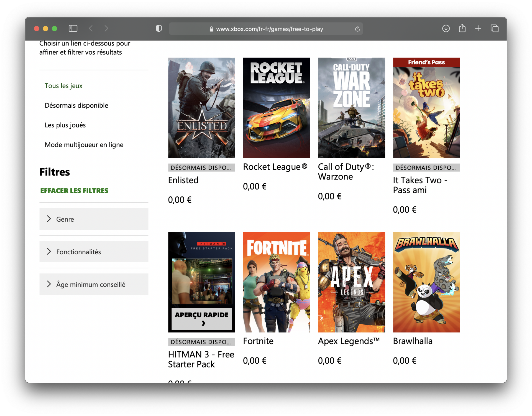Go back with the left arrow
This screenshot has width=532, height=416.
(x=91, y=28)
